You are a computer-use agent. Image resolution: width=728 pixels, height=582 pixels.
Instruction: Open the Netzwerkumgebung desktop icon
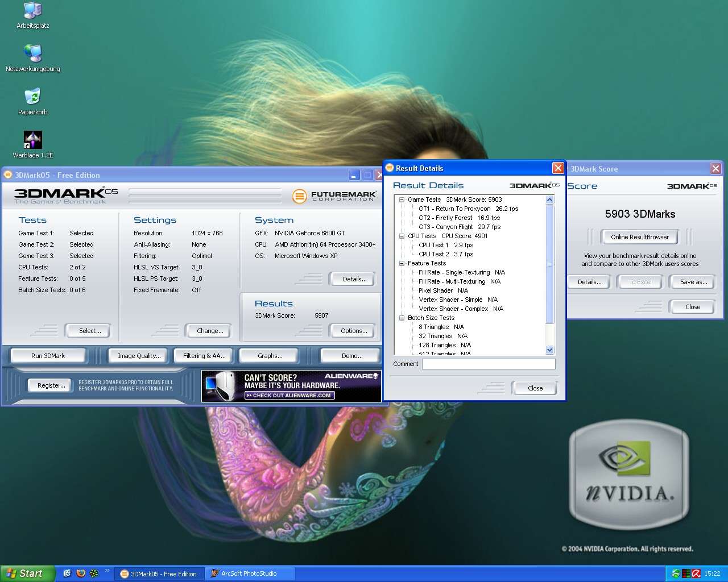32,58
